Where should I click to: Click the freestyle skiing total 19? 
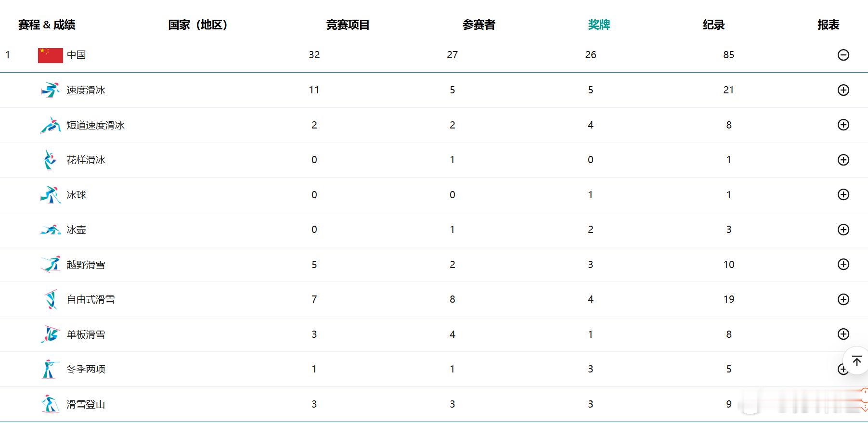[x=729, y=299]
